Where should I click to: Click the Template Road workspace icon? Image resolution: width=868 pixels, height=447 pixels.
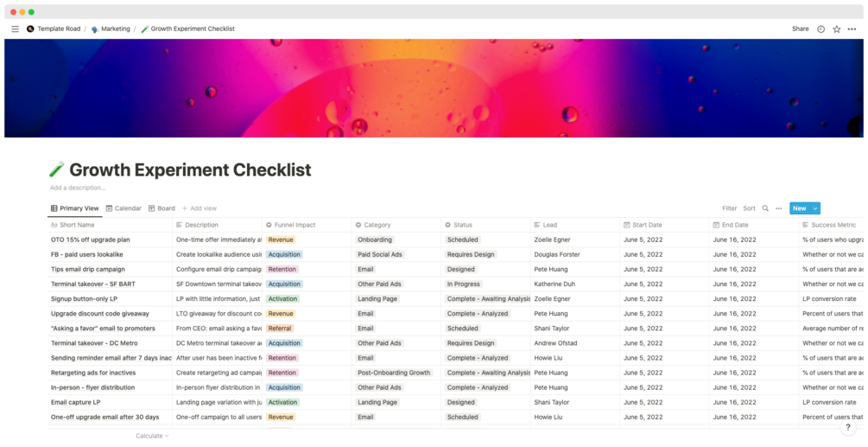pyautogui.click(x=30, y=29)
